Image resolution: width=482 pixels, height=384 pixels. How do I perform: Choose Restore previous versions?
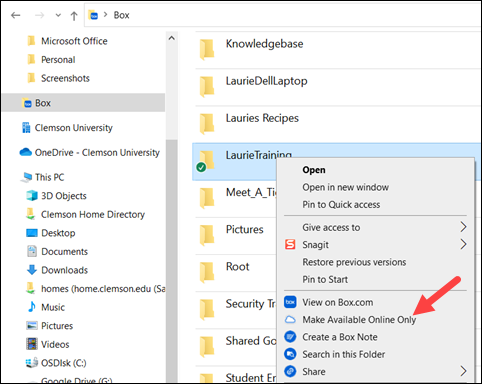pos(354,262)
